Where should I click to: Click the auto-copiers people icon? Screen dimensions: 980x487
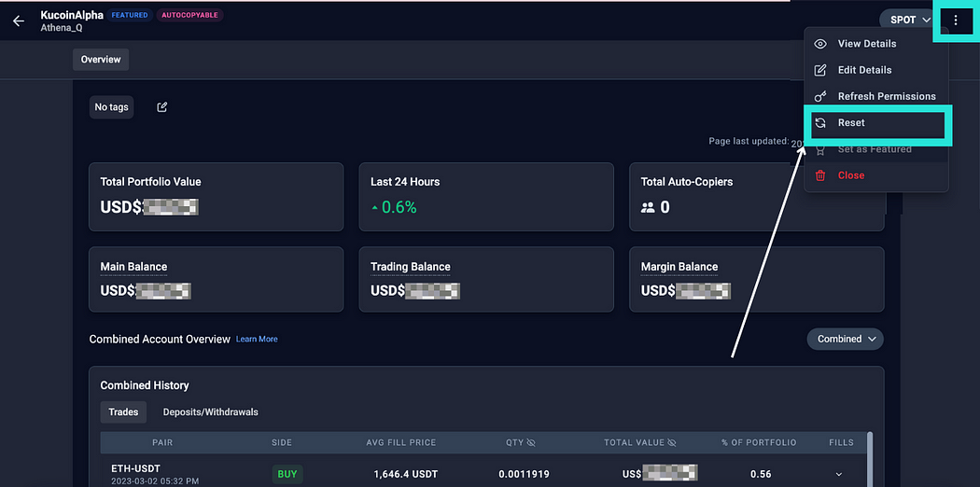[648, 207]
